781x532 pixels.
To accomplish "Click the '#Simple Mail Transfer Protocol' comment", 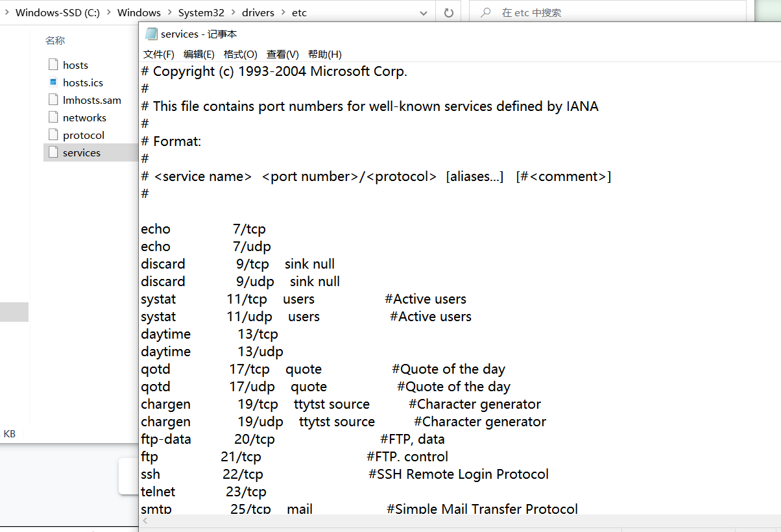I will tap(482, 509).
